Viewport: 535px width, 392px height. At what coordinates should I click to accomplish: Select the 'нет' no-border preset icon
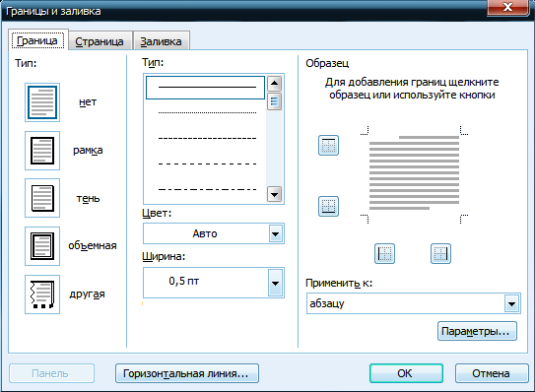tap(42, 102)
